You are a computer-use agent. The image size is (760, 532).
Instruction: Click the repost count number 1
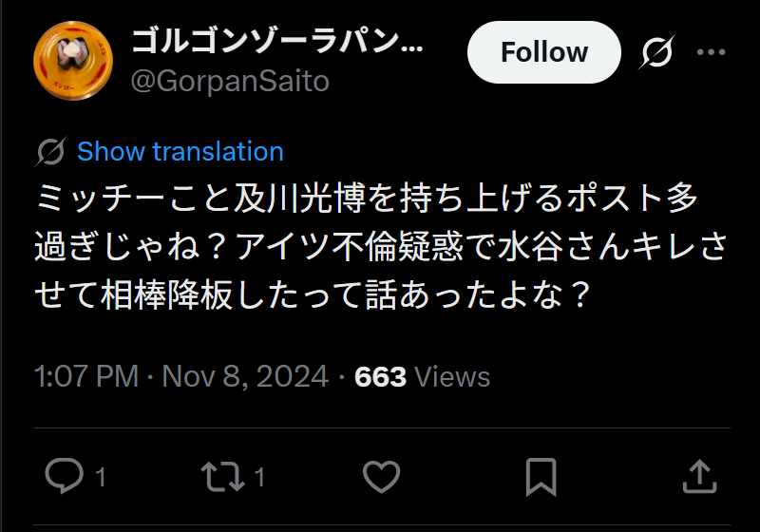point(259,476)
